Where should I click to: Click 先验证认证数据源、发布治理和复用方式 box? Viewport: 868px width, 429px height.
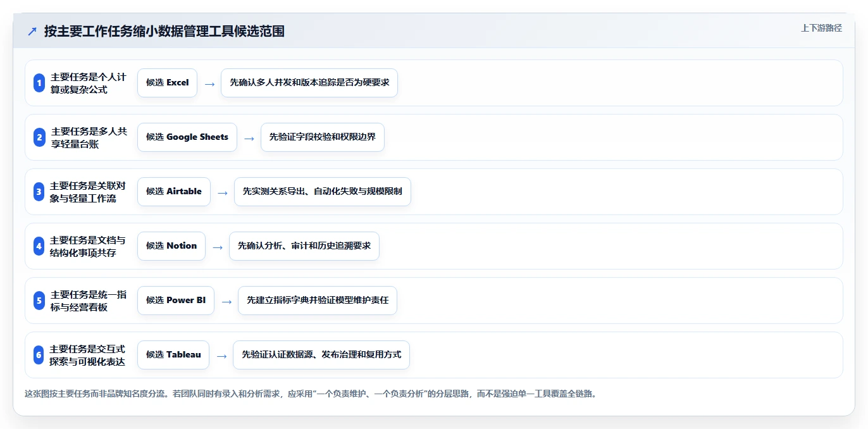[321, 355]
